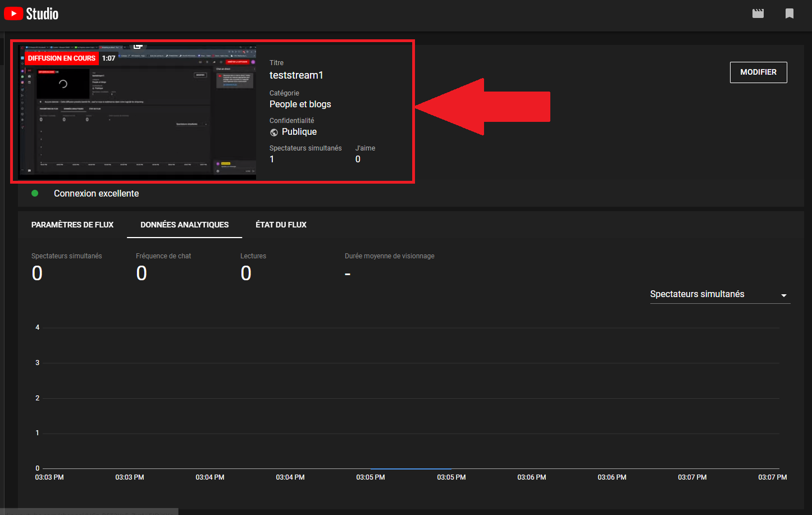Click the YouTube Studio logo
This screenshot has width=812, height=515.
[31, 13]
